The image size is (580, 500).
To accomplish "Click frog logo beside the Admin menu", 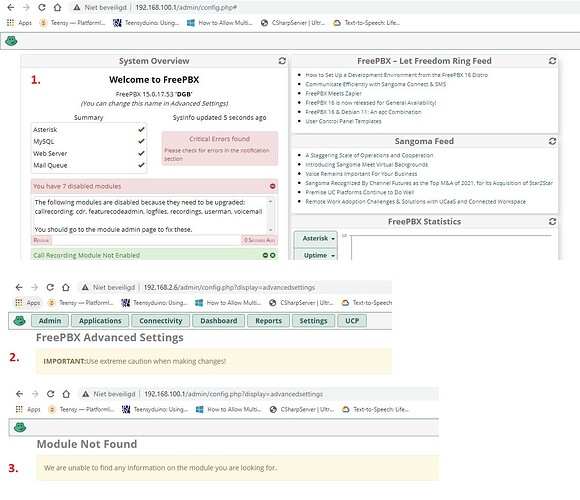I will tap(20, 320).
